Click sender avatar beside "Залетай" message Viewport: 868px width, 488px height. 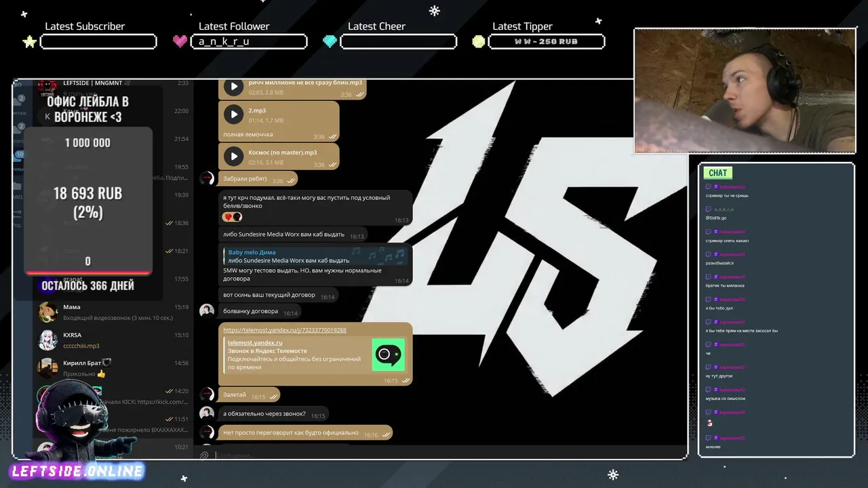[207, 394]
